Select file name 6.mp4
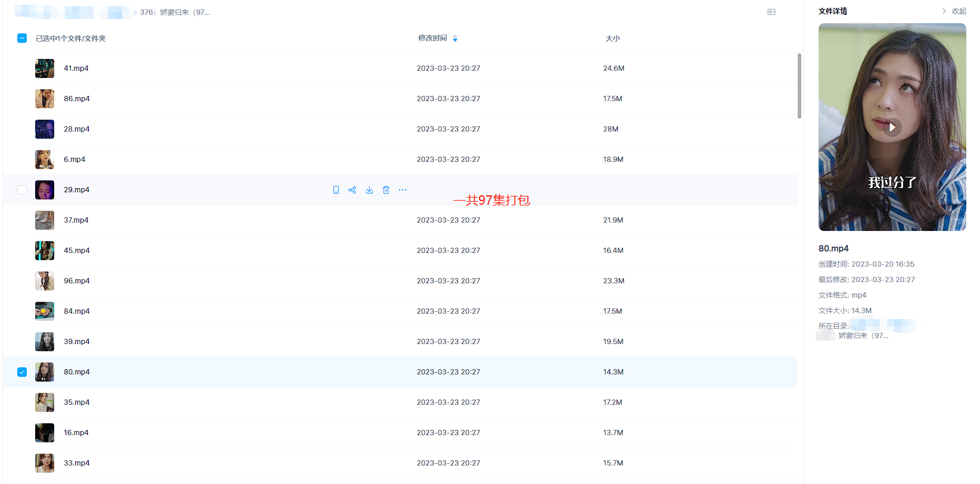Screen dimensions: 980x484 74,160
